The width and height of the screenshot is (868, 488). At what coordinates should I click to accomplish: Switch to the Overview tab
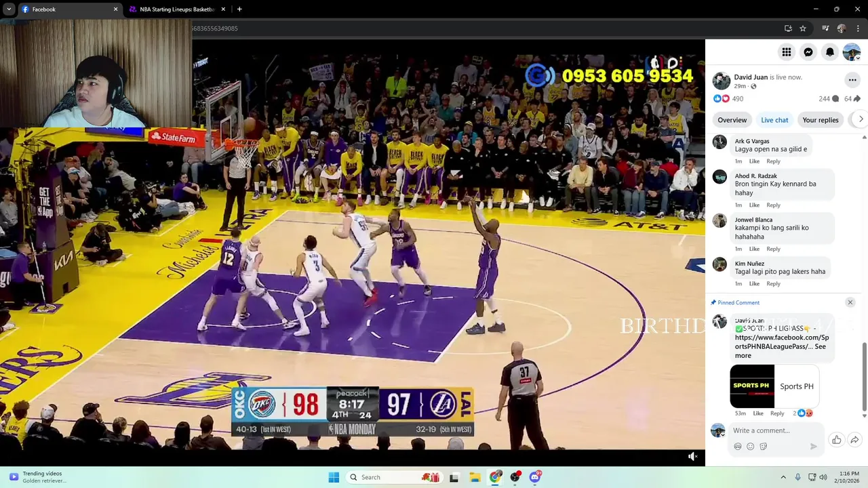pyautogui.click(x=732, y=120)
